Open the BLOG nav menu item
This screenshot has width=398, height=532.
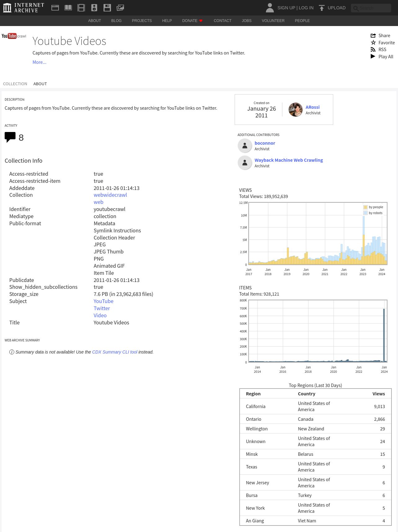pyautogui.click(x=117, y=21)
